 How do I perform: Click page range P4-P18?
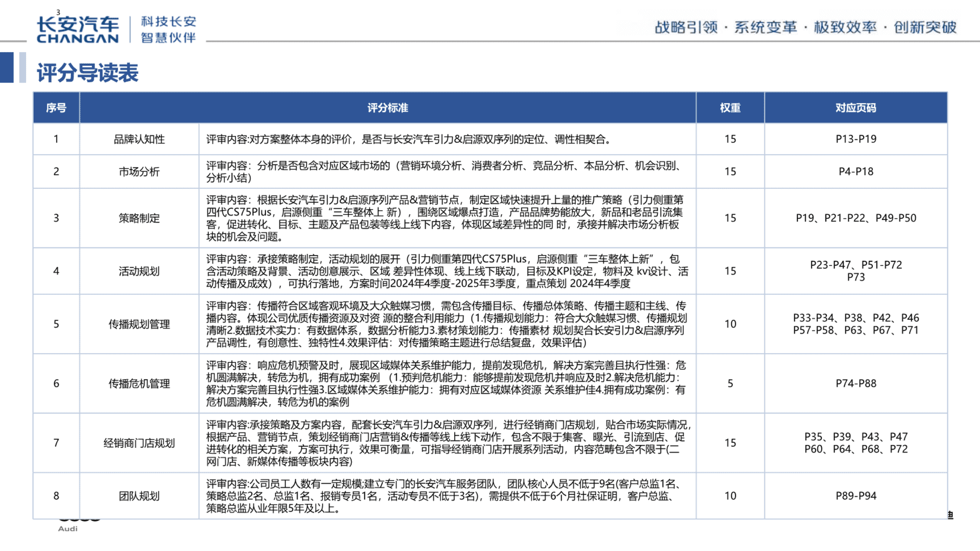(x=856, y=171)
